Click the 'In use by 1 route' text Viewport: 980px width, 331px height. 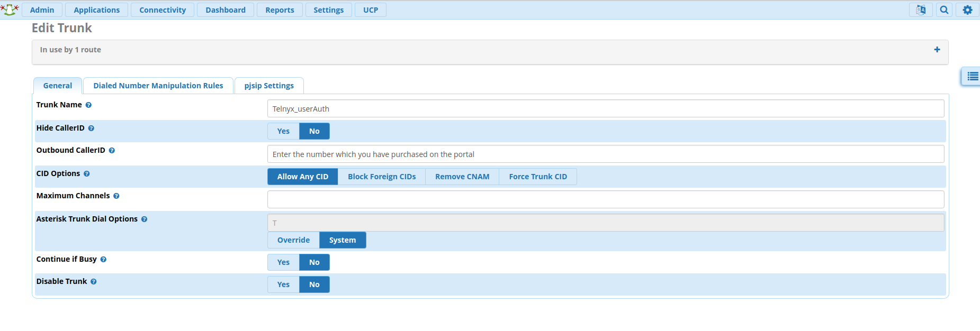[70, 50]
